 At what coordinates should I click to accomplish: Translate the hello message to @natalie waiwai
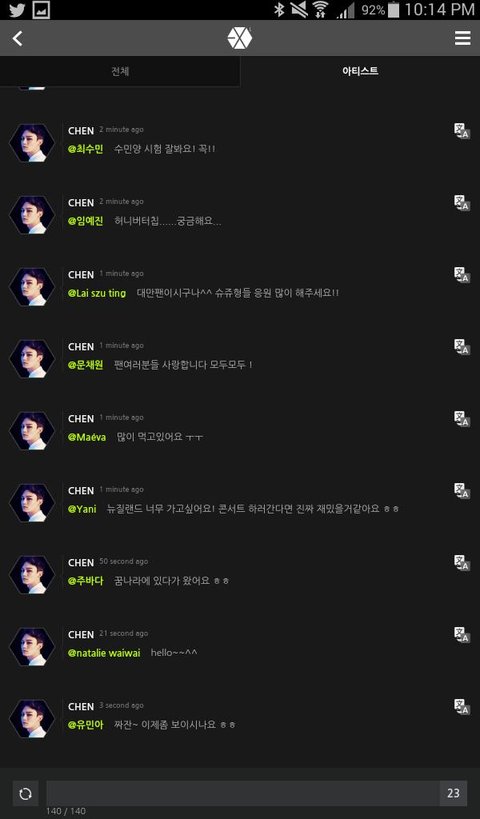point(461,635)
